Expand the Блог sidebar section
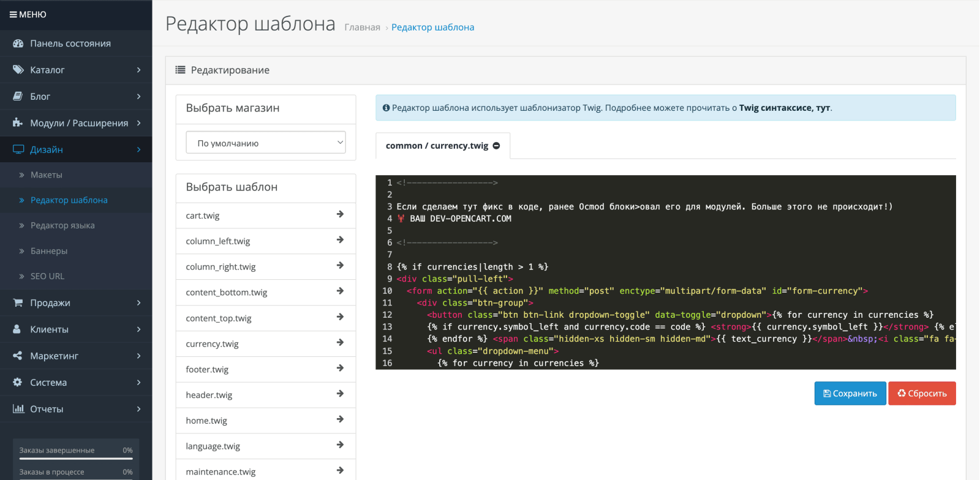Viewport: 980px width, 480px height. 76,96
